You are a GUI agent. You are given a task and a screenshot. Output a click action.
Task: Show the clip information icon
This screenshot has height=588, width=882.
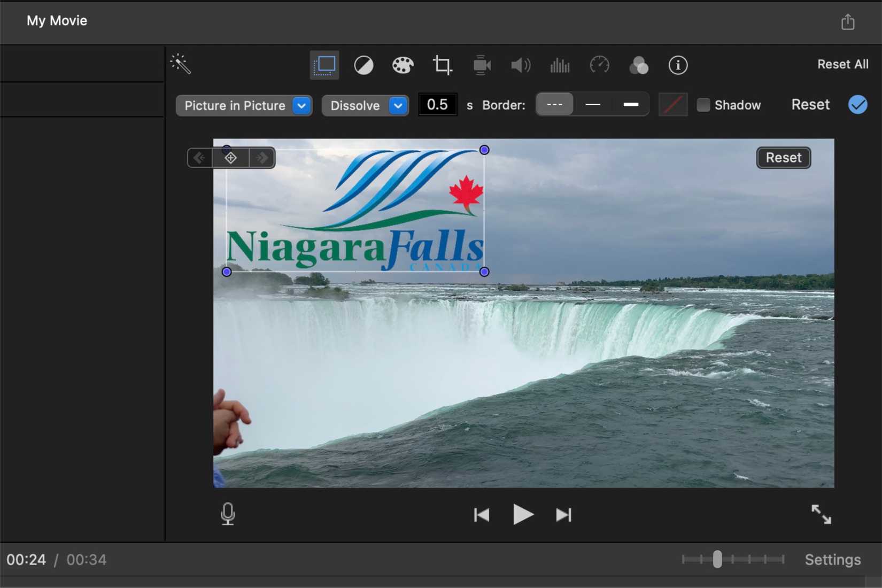coord(678,65)
